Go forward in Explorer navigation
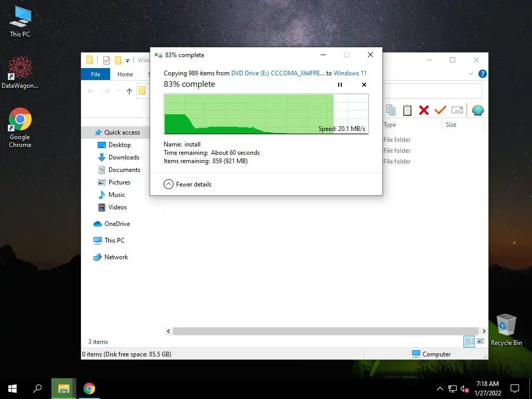The width and height of the screenshot is (532, 399). (106, 91)
